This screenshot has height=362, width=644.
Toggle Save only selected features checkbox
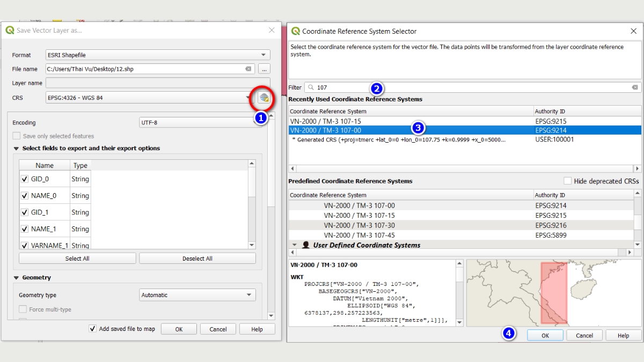[x=17, y=136]
